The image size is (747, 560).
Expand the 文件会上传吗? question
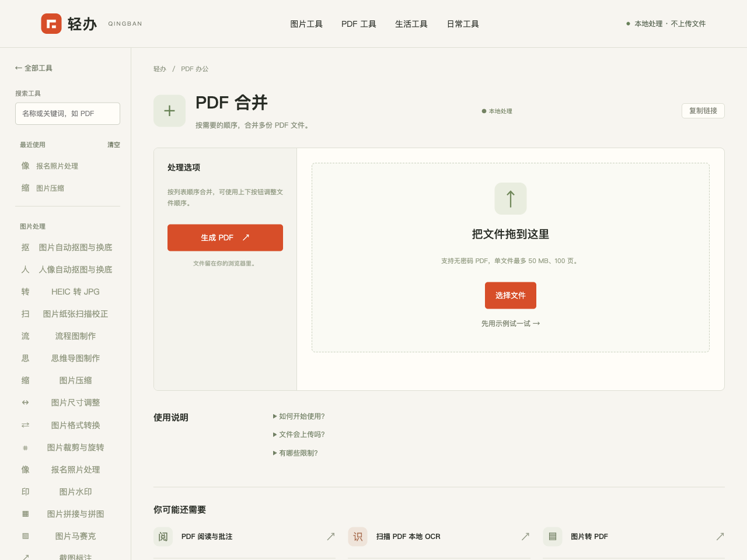[299, 435]
